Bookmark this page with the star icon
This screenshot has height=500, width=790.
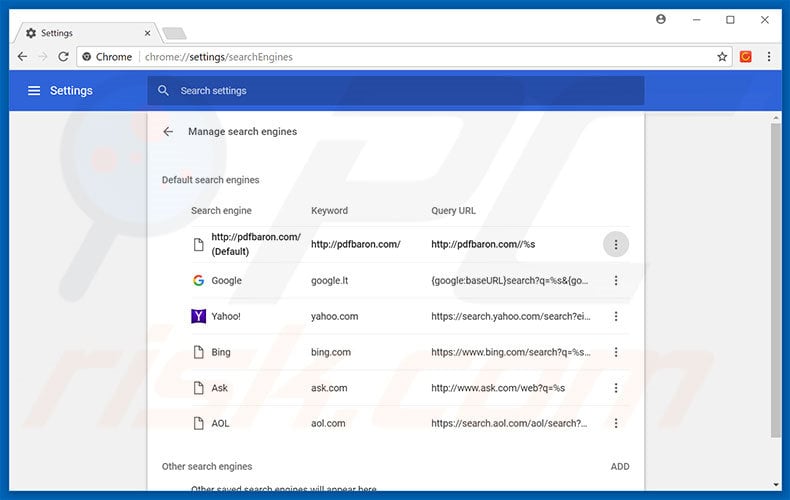click(722, 57)
